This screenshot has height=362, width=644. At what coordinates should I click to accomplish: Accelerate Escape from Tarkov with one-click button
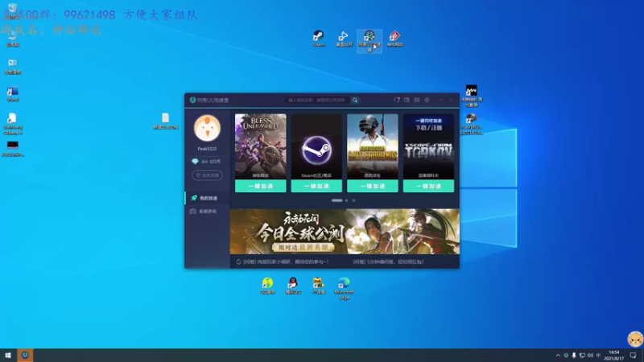tap(428, 186)
